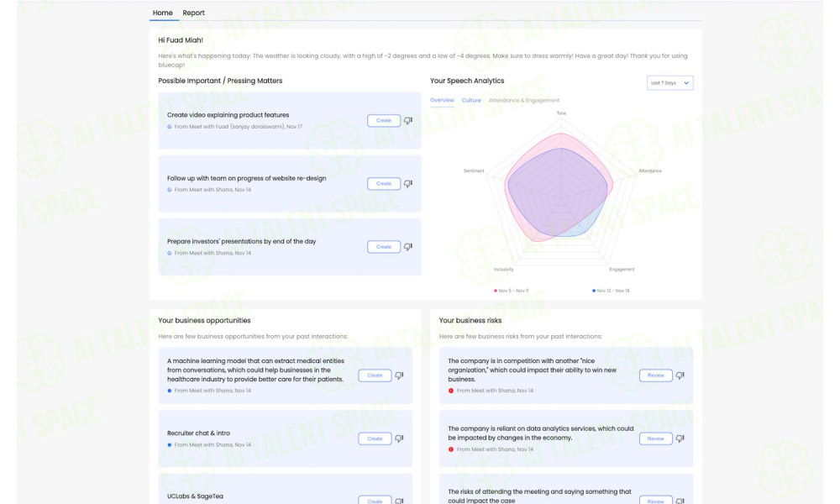This screenshot has height=504, width=840.
Task: Review the attending the meeting risk
Action: (656, 501)
